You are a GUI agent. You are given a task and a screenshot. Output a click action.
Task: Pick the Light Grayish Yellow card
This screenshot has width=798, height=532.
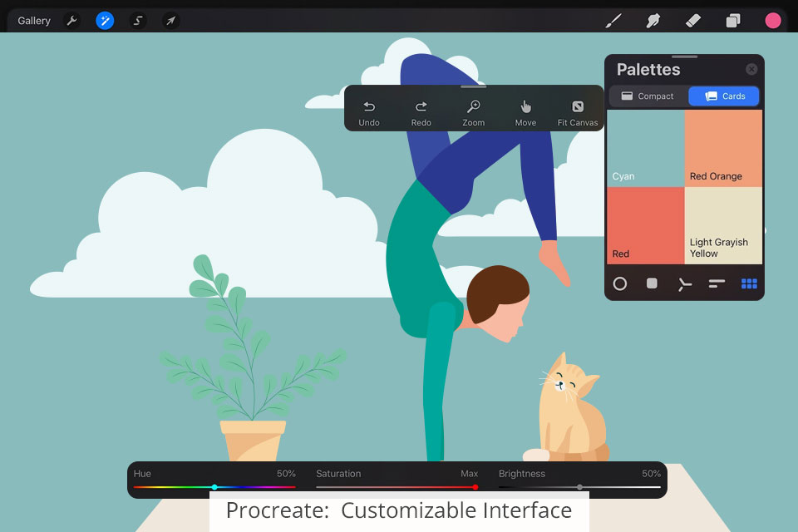[723, 225]
